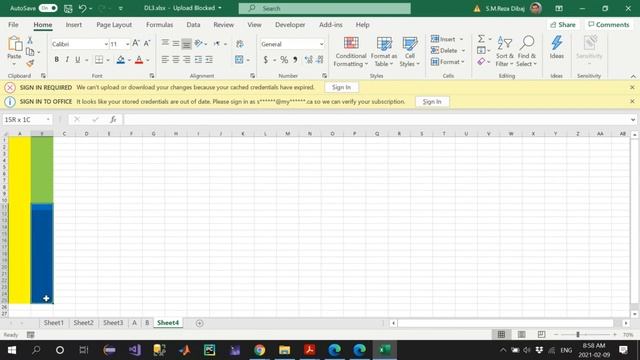Open the Developer tab
Image resolution: width=640 pixels, height=360 pixels.
click(x=290, y=25)
